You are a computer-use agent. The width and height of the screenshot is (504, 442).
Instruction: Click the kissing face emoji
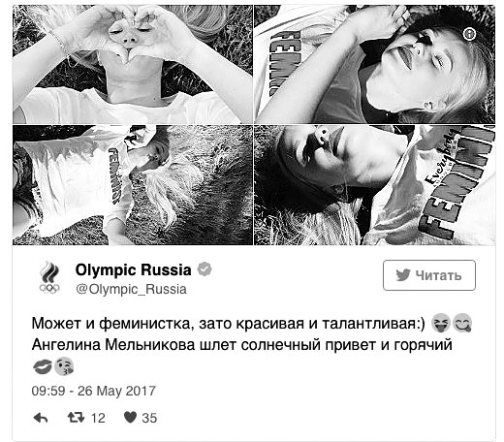tap(64, 366)
